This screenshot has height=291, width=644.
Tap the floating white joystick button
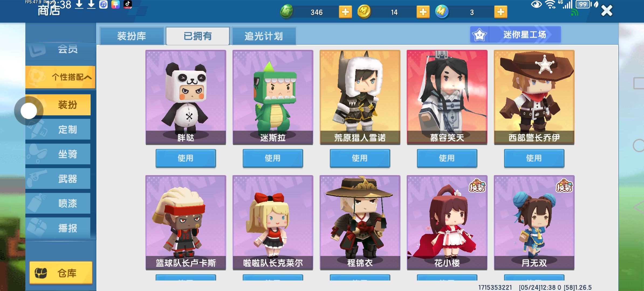coord(29,111)
